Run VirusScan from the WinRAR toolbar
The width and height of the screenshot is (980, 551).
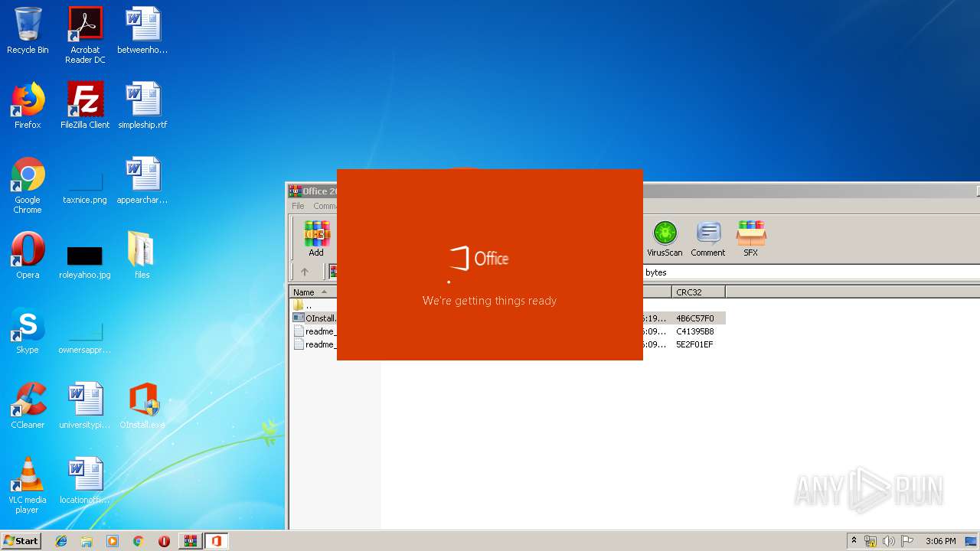[x=664, y=239]
